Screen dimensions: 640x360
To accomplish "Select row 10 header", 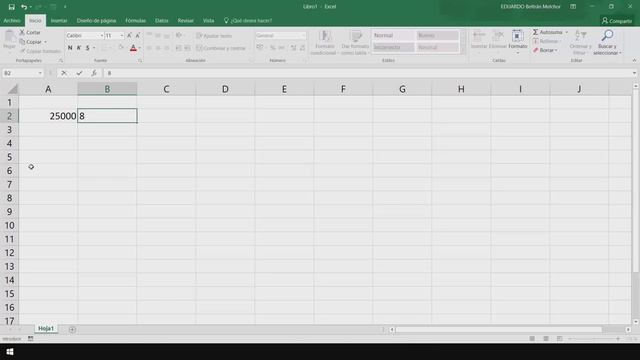I will click(x=9, y=225).
